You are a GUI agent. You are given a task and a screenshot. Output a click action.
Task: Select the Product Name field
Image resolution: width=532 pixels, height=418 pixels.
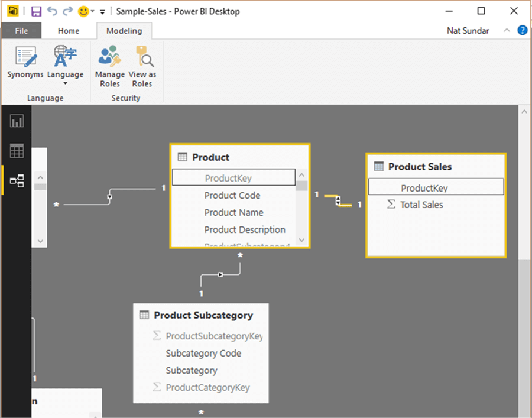coord(233,212)
